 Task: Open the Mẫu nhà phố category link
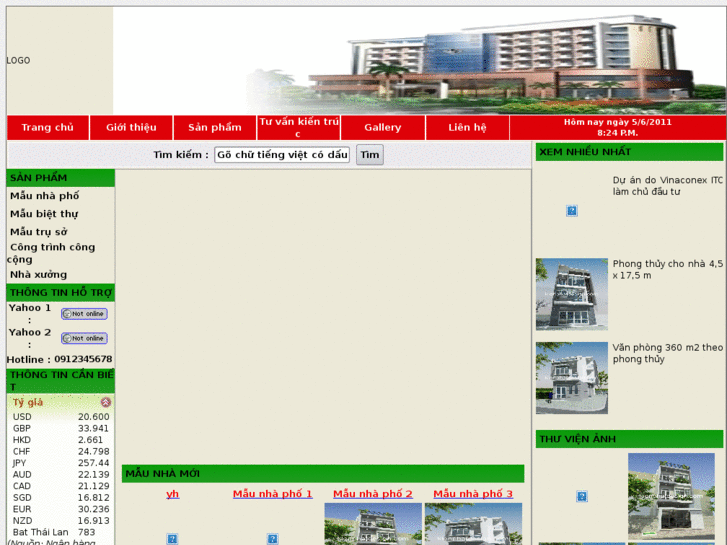[45, 196]
